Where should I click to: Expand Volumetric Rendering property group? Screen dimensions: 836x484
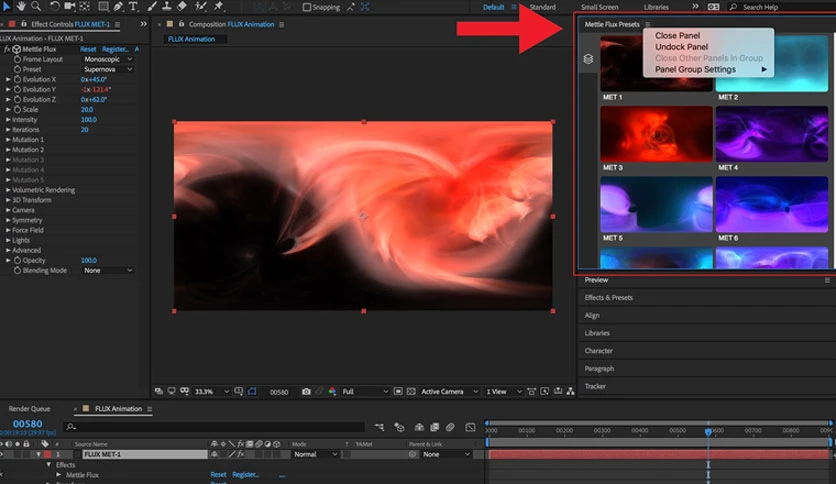tap(8, 190)
